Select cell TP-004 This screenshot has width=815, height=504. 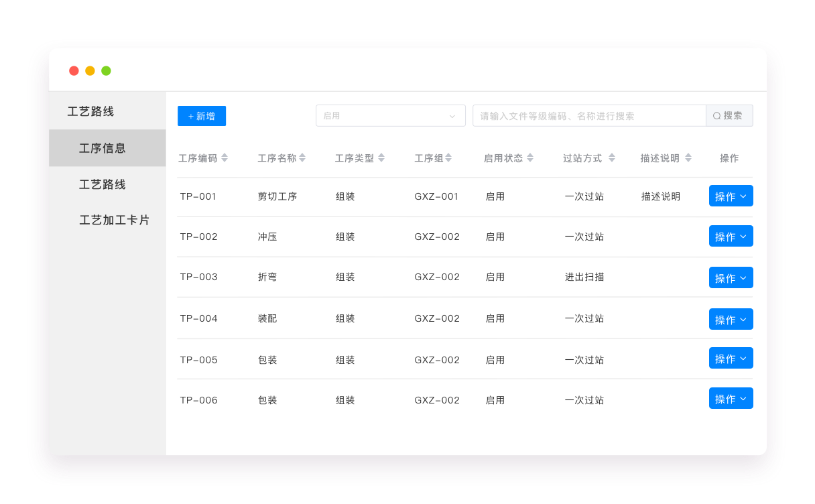[198, 318]
